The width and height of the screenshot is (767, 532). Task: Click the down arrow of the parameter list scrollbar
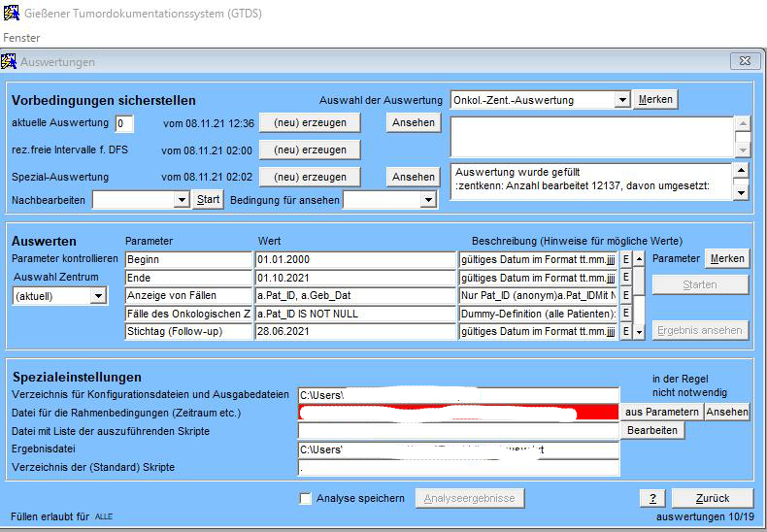(x=639, y=332)
